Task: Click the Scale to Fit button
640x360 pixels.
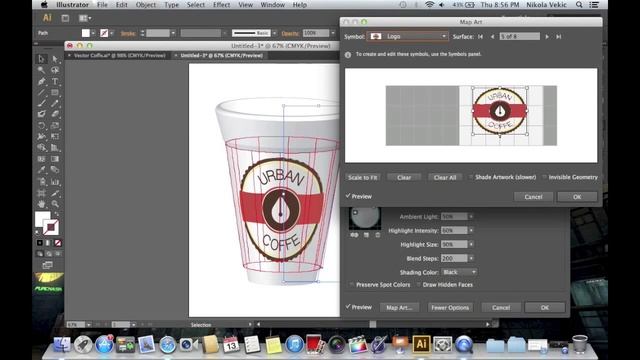Action: [x=362, y=178]
